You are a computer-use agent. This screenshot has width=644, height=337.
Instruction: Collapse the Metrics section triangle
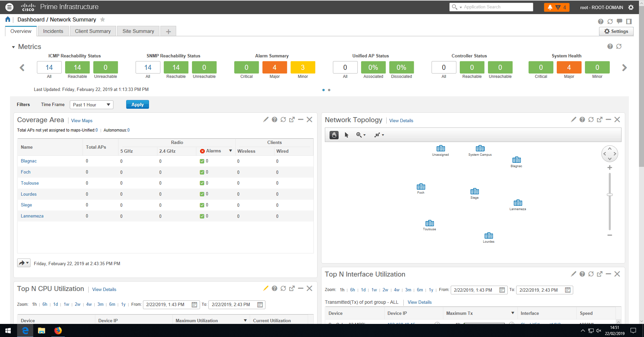click(13, 47)
